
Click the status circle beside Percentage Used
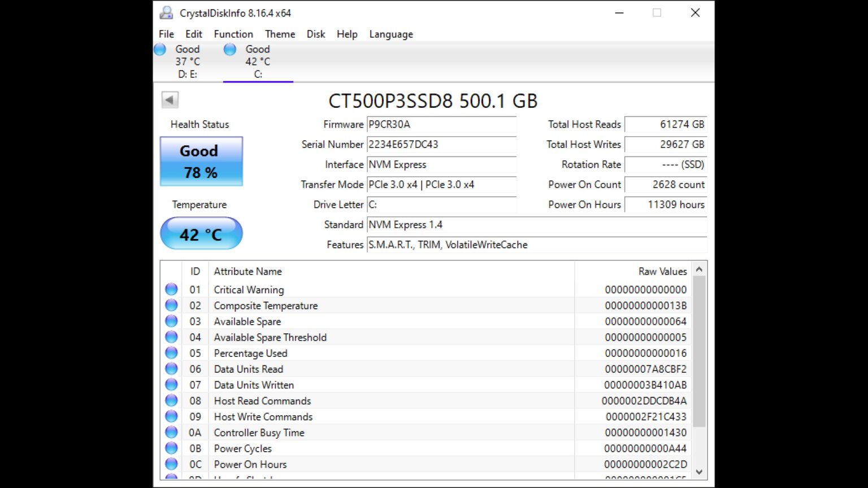coord(171,352)
